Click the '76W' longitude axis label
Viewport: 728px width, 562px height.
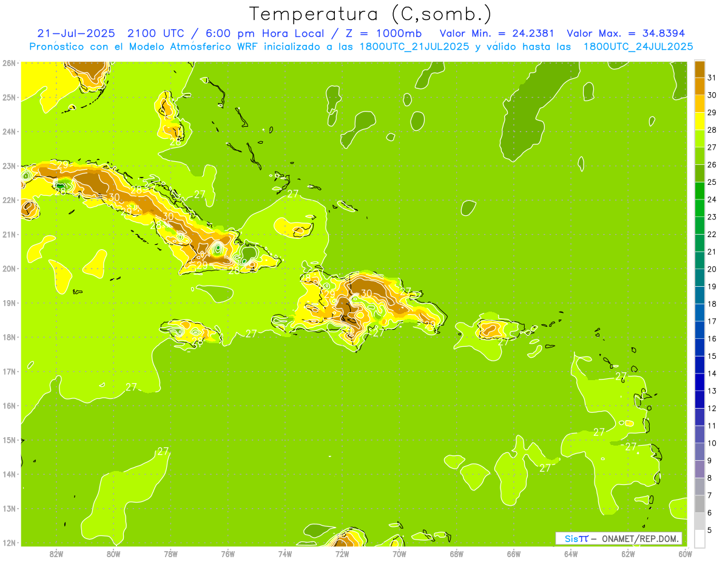pyautogui.click(x=228, y=554)
